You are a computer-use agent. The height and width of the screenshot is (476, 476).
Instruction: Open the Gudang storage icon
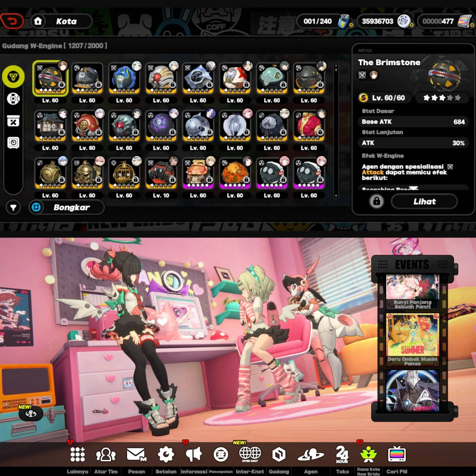(279, 454)
